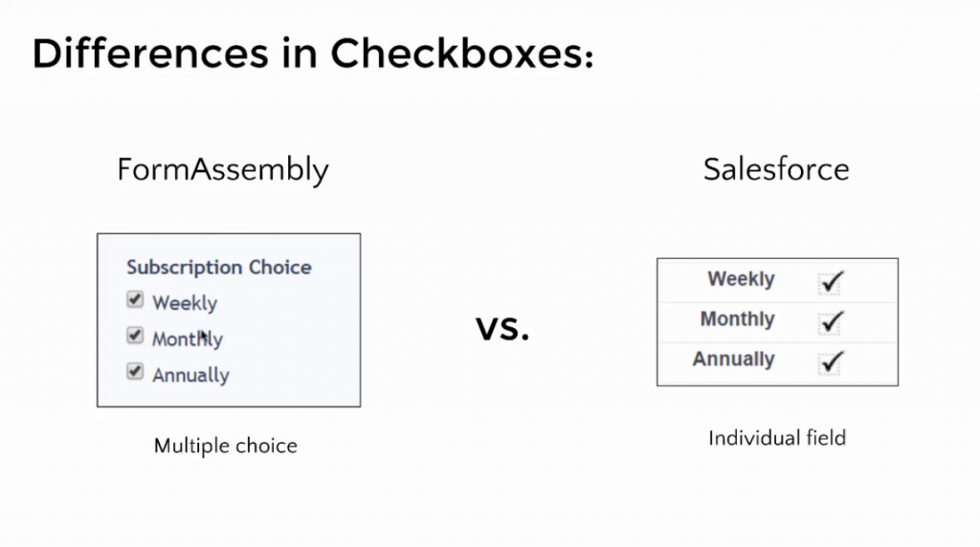Select the bold Weekly label in Salesforce table
Screen dimensions: 980x547
tap(741, 278)
